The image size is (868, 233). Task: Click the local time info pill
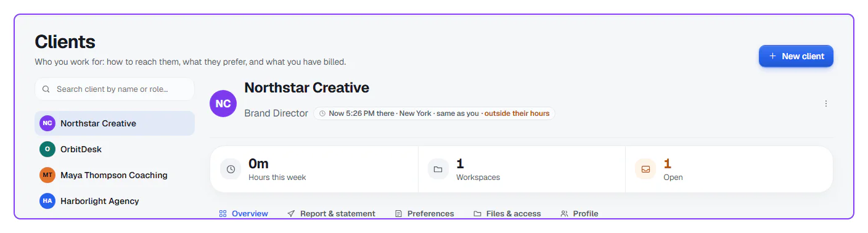pyautogui.click(x=434, y=113)
